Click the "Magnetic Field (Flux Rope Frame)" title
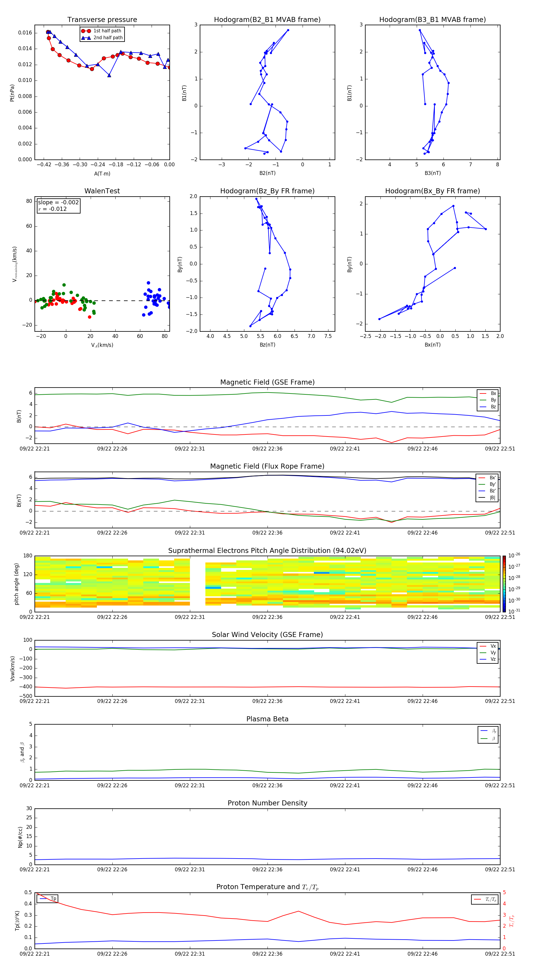535x980 pixels. pyautogui.click(x=267, y=467)
